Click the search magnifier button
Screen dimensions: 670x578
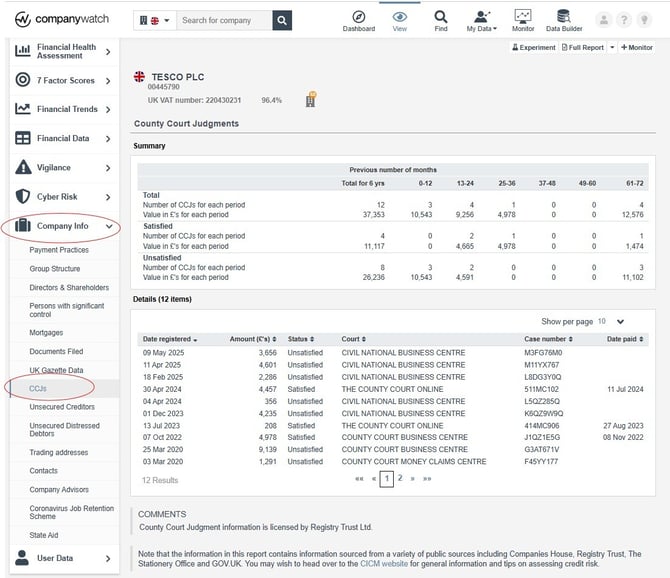(x=282, y=20)
